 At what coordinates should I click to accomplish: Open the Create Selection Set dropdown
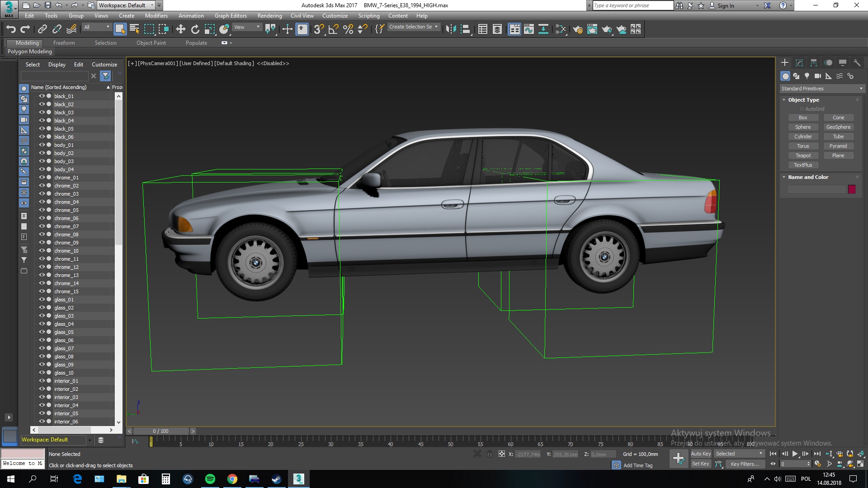pyautogui.click(x=413, y=27)
